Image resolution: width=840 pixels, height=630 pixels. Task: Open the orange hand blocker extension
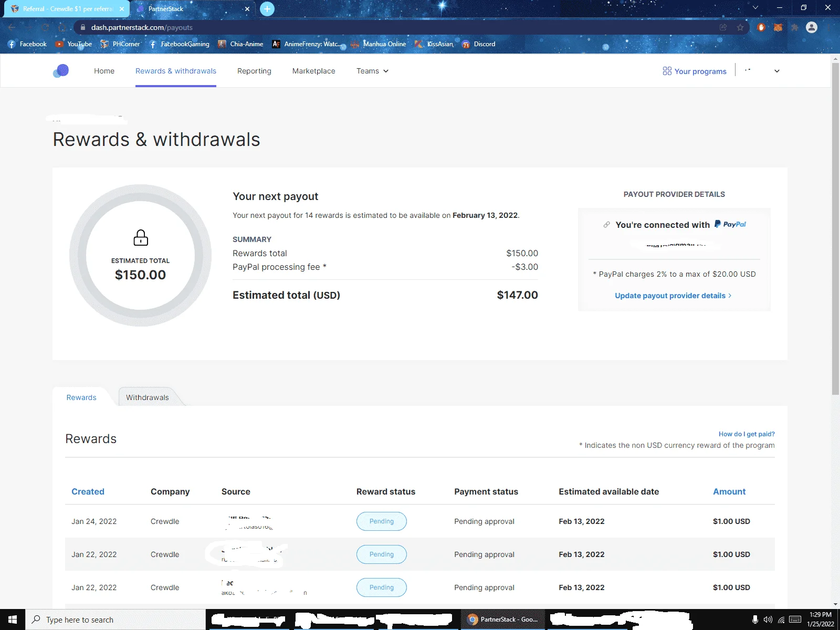tap(761, 27)
